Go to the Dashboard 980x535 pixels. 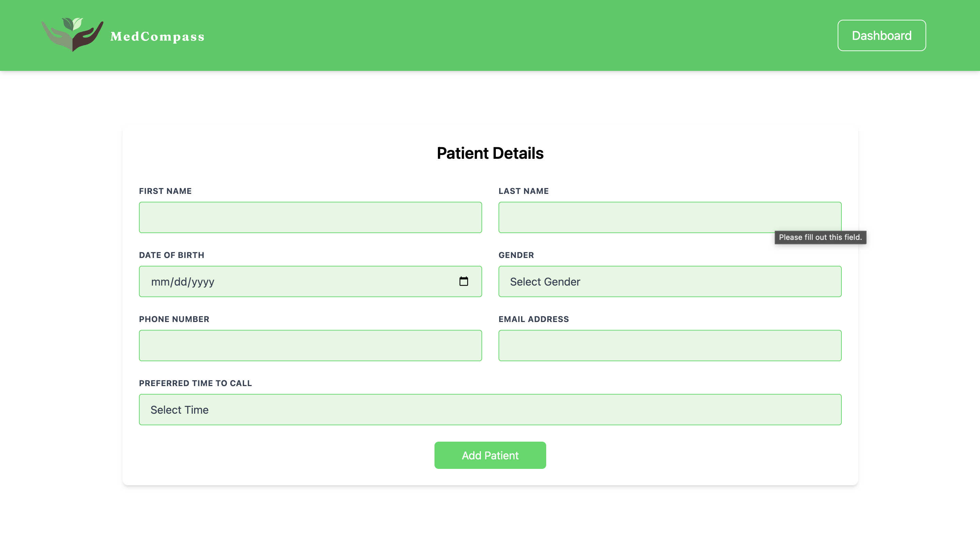pyautogui.click(x=881, y=35)
